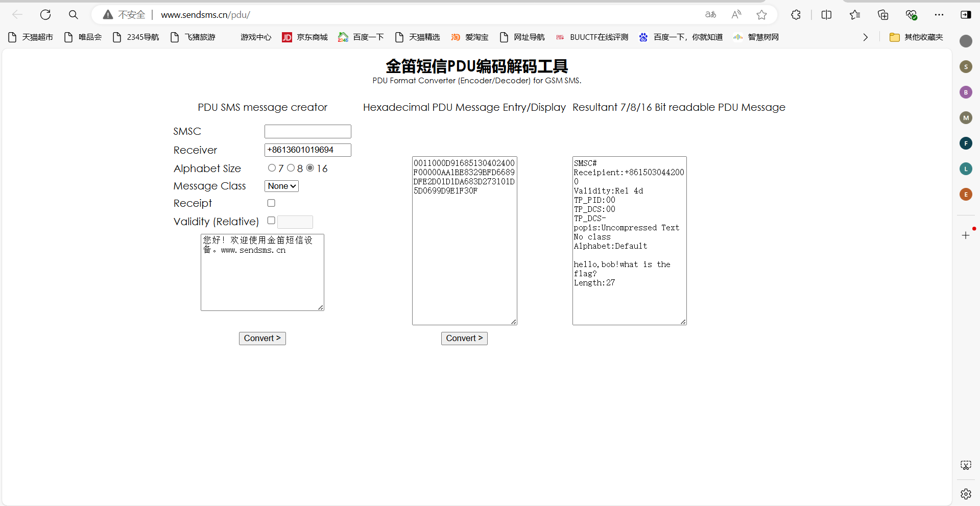Click the resultant decoded message text area

[x=630, y=241]
